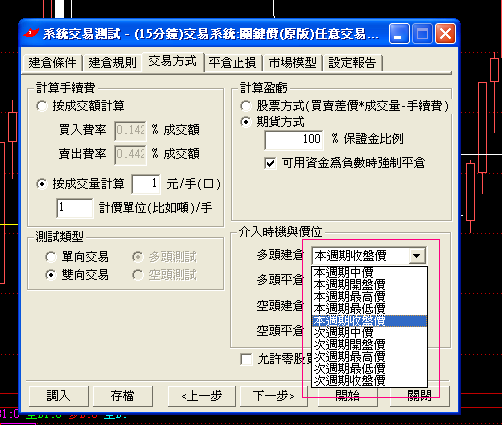Select 單向交易 test type
The height and width of the screenshot is (425, 502).
tap(51, 257)
